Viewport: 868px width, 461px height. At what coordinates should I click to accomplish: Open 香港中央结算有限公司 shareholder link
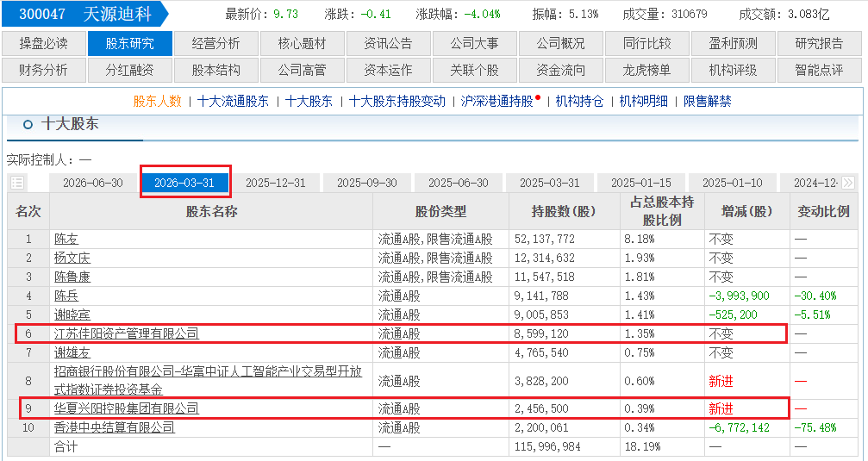pyautogui.click(x=115, y=427)
